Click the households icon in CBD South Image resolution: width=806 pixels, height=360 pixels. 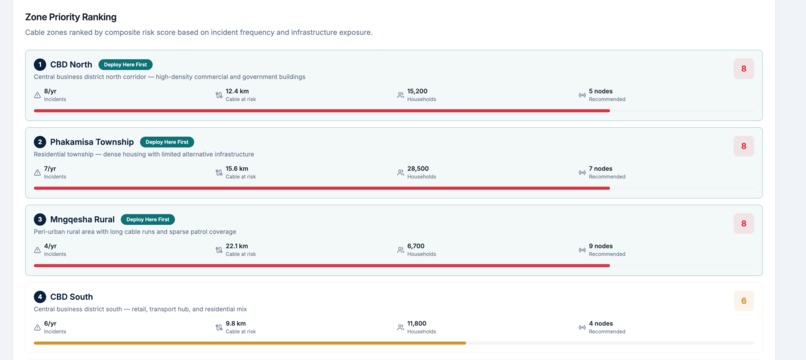click(400, 328)
